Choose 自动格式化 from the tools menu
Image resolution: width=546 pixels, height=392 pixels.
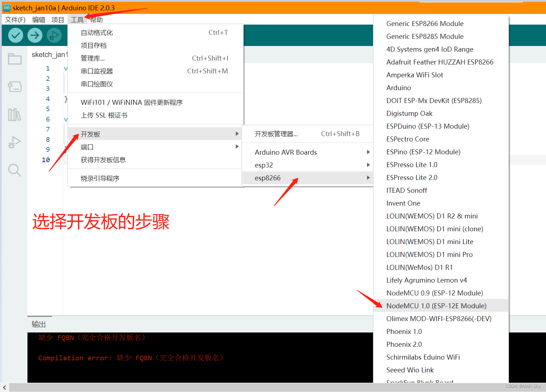(x=155, y=32)
